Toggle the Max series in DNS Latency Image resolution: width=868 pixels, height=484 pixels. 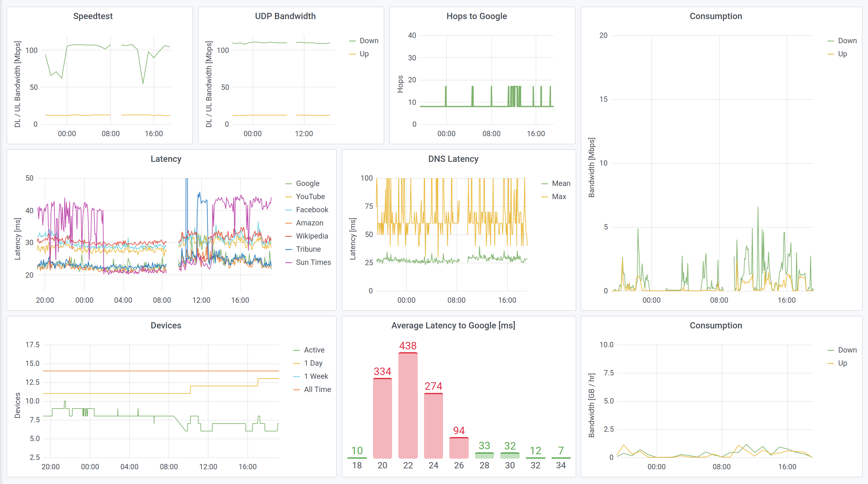(559, 196)
